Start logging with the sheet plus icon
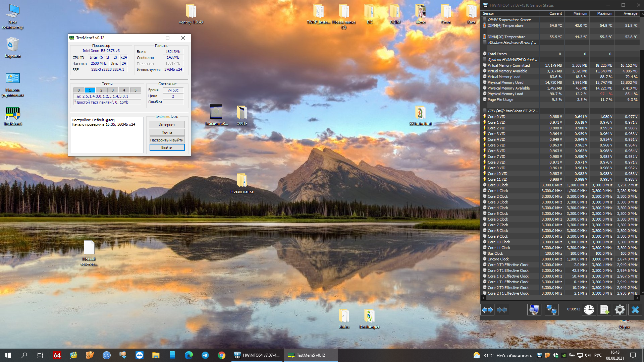The image size is (644, 362). tap(604, 310)
